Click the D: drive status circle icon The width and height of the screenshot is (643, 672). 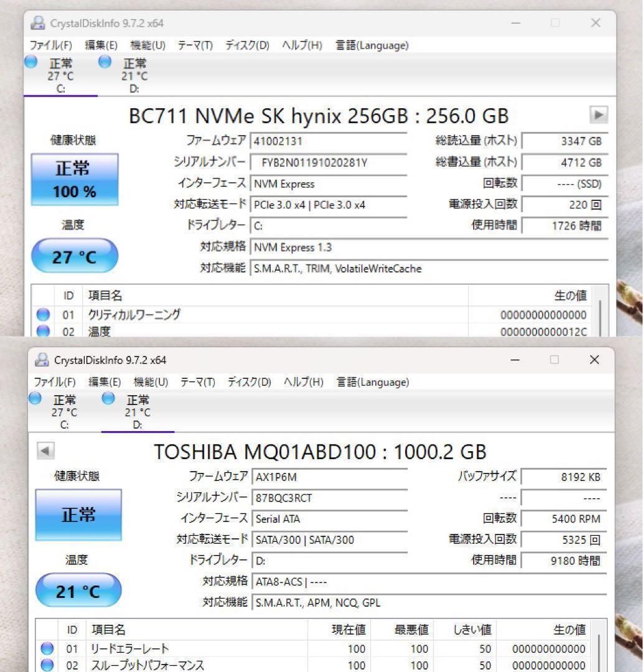tap(103, 62)
